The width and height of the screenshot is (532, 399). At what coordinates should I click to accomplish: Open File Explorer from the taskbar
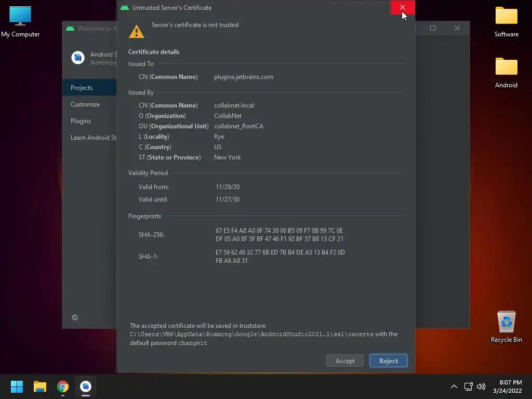[x=39, y=387]
